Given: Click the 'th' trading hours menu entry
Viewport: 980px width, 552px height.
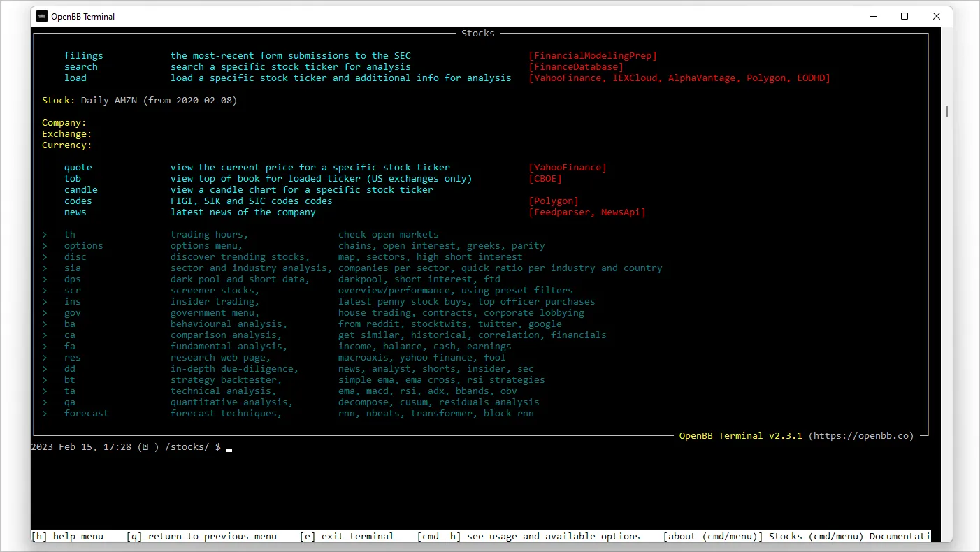Looking at the screenshot, I should [70, 235].
